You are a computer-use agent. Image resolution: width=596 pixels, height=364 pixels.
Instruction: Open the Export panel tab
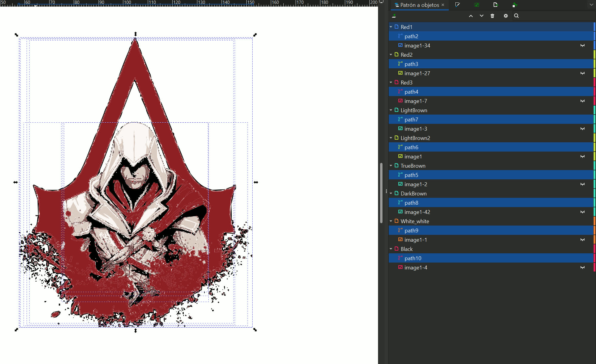(496, 5)
